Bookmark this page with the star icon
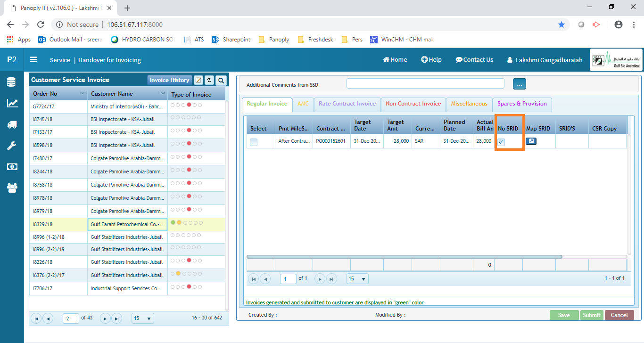The height and width of the screenshot is (343, 644). [x=561, y=24]
